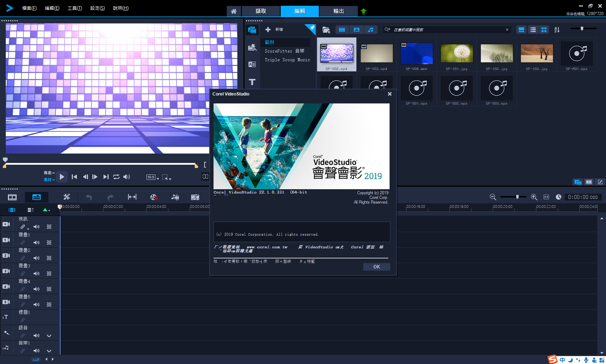Switch to the 輸出 output tab

pos(339,11)
